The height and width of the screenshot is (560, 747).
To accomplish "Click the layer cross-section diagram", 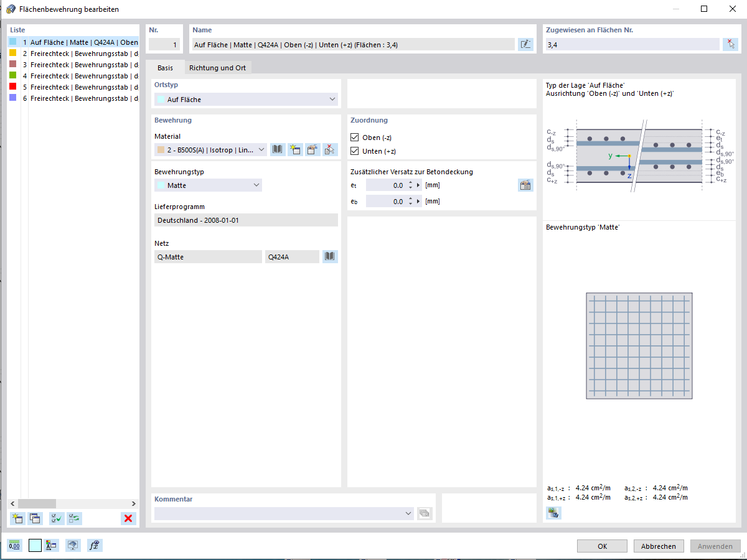I will click(639, 156).
